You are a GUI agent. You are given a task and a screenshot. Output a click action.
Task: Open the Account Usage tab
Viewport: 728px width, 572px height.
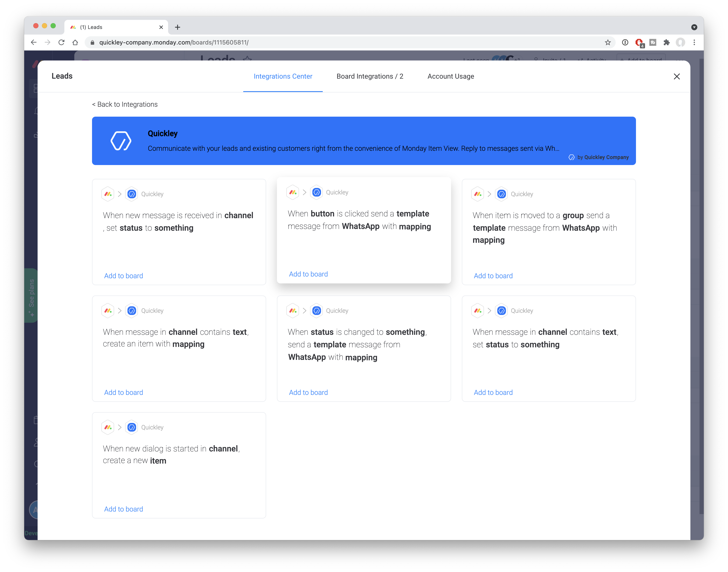(450, 76)
